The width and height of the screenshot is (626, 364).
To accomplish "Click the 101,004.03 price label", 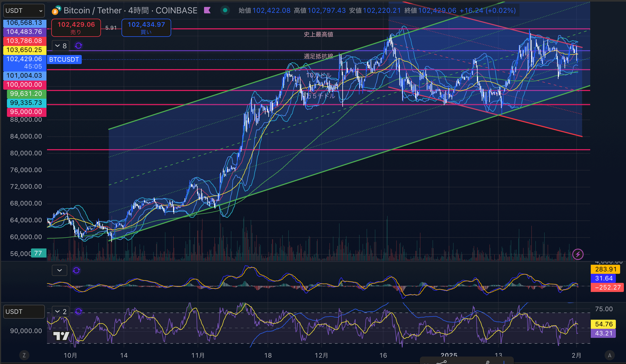I will click(24, 76).
